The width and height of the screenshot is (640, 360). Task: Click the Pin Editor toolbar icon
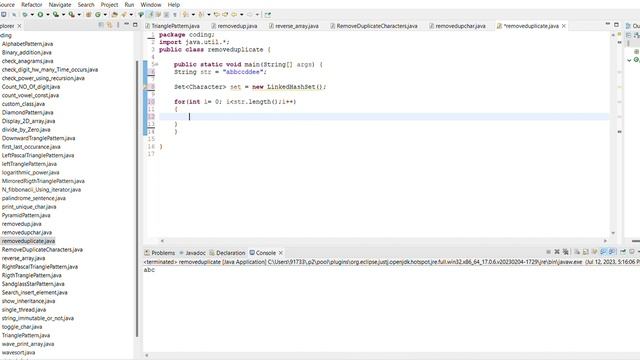(267, 14)
